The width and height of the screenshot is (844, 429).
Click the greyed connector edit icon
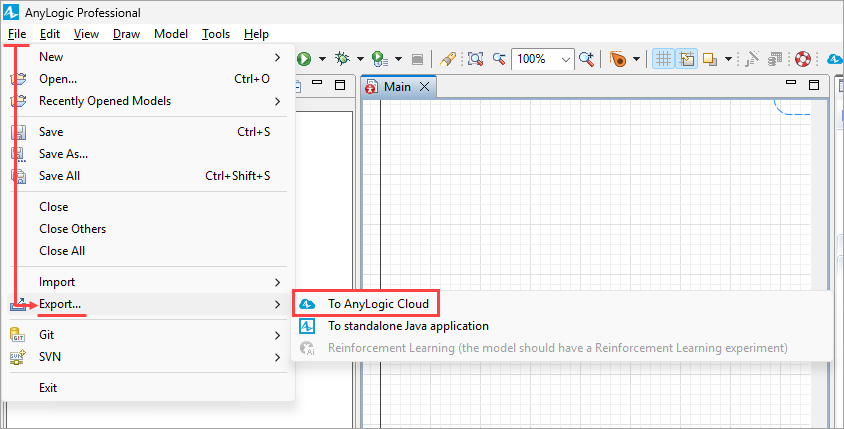[x=752, y=59]
